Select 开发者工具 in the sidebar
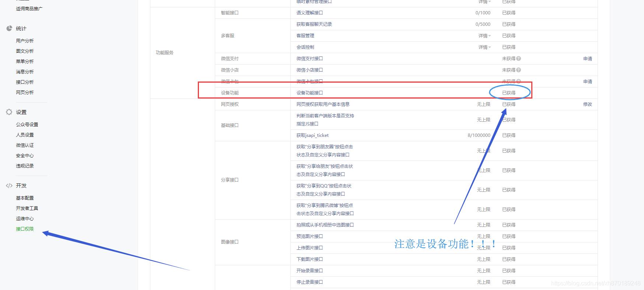 tap(27, 208)
